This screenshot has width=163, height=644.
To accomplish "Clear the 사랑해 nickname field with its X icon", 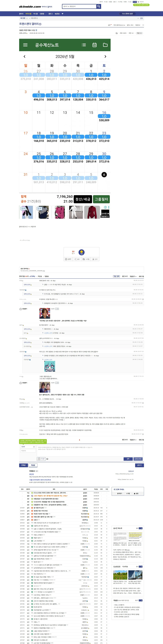I will (x=34, y=447).
